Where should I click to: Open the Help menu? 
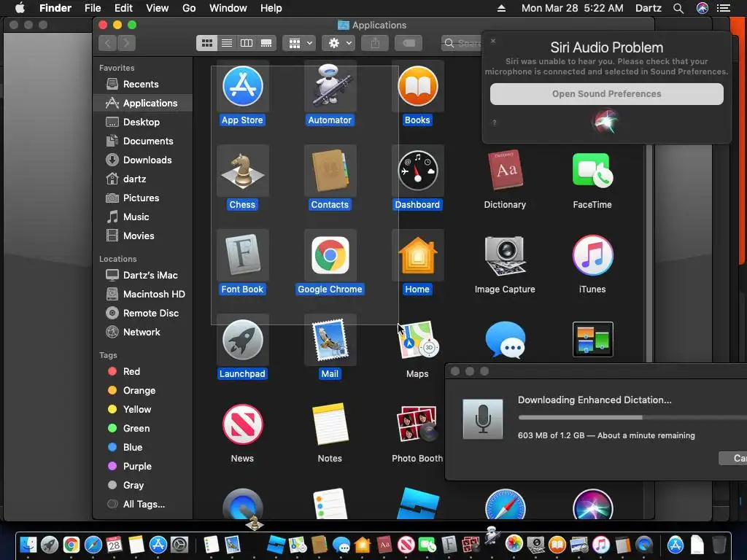click(x=271, y=8)
